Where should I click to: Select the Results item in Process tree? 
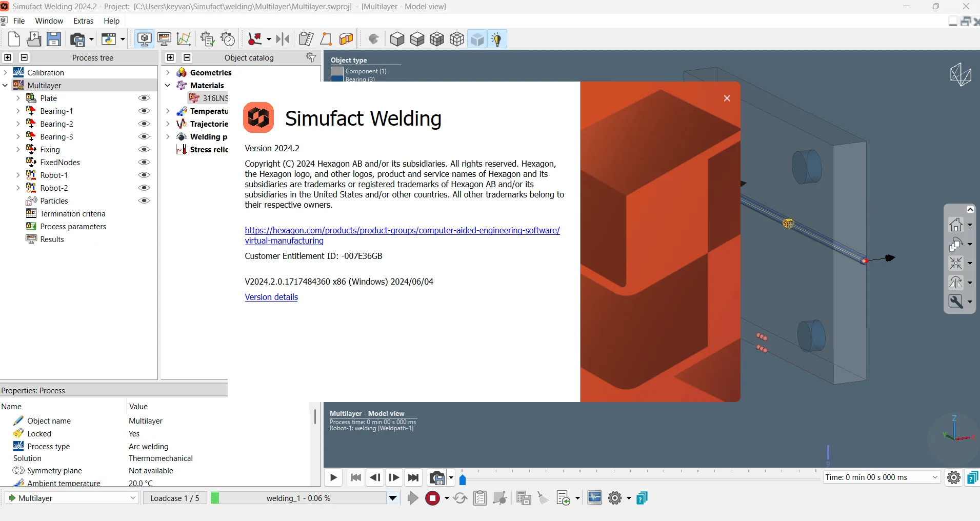tap(52, 239)
